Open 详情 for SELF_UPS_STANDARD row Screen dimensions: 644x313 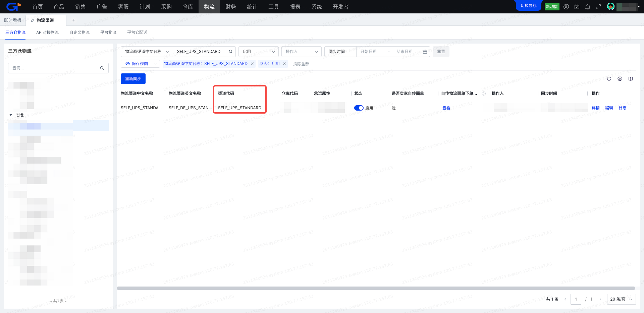(596, 108)
